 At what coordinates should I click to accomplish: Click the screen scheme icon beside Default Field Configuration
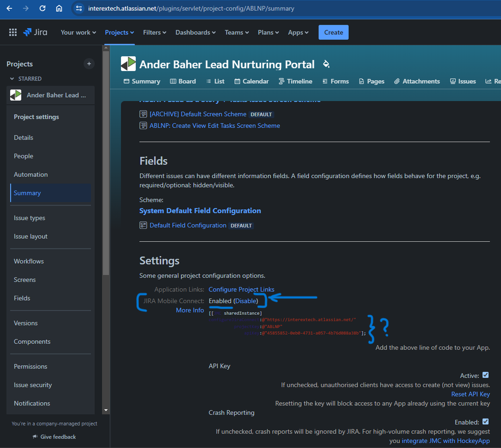click(x=143, y=225)
